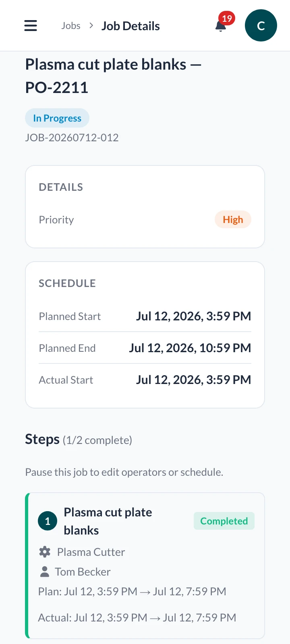Click the Completed step status badge
The height and width of the screenshot is (644, 290).
pyautogui.click(x=224, y=521)
